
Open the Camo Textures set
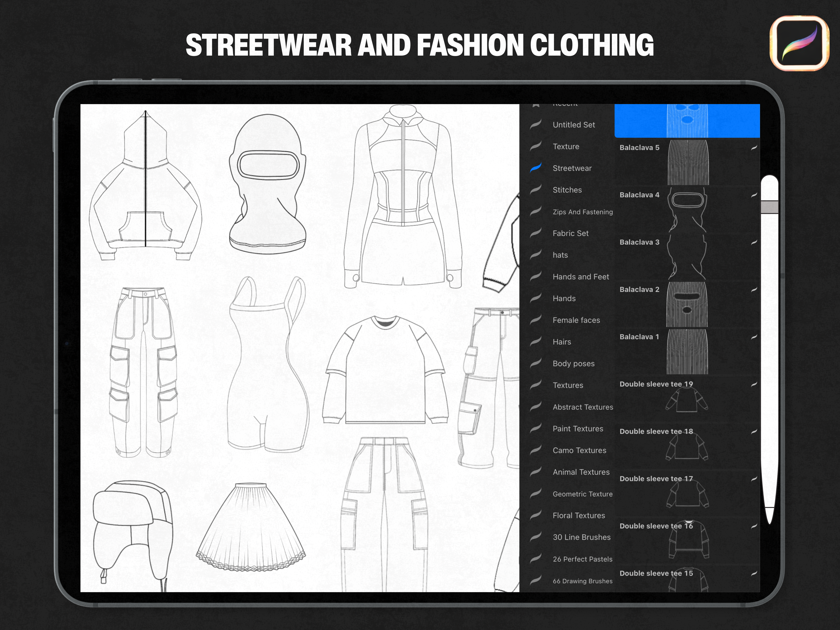coord(579,450)
